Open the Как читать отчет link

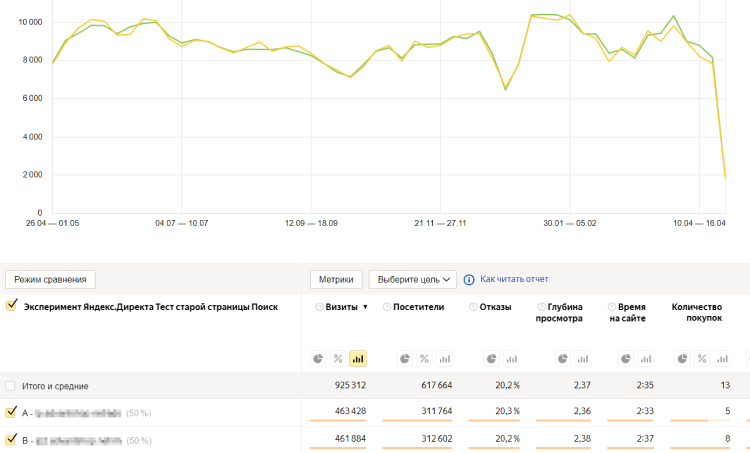point(514,280)
